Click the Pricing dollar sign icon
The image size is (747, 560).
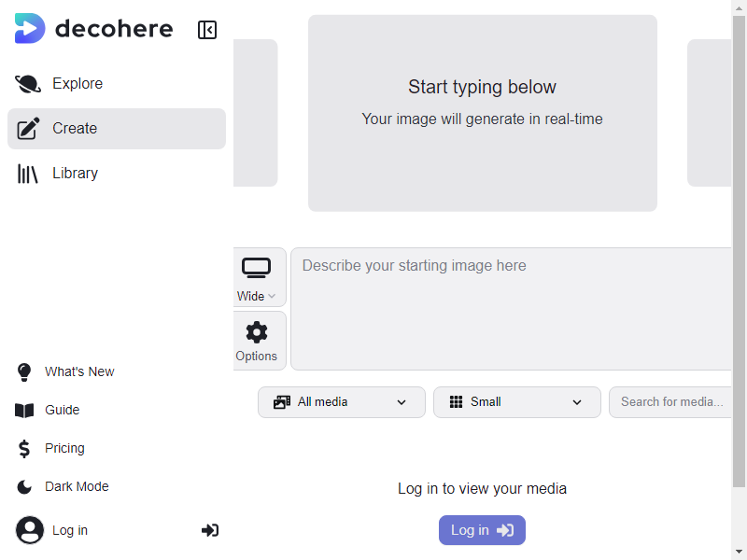coord(24,449)
